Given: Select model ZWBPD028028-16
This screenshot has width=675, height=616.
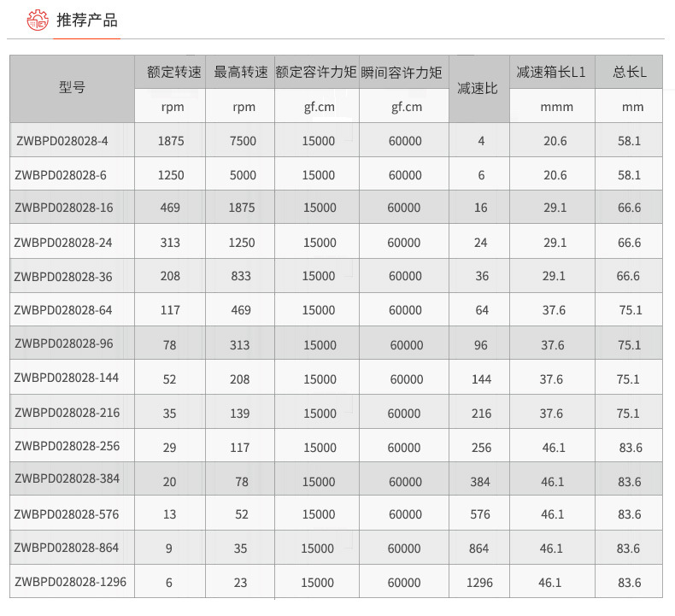Looking at the screenshot, I should coord(64,208).
